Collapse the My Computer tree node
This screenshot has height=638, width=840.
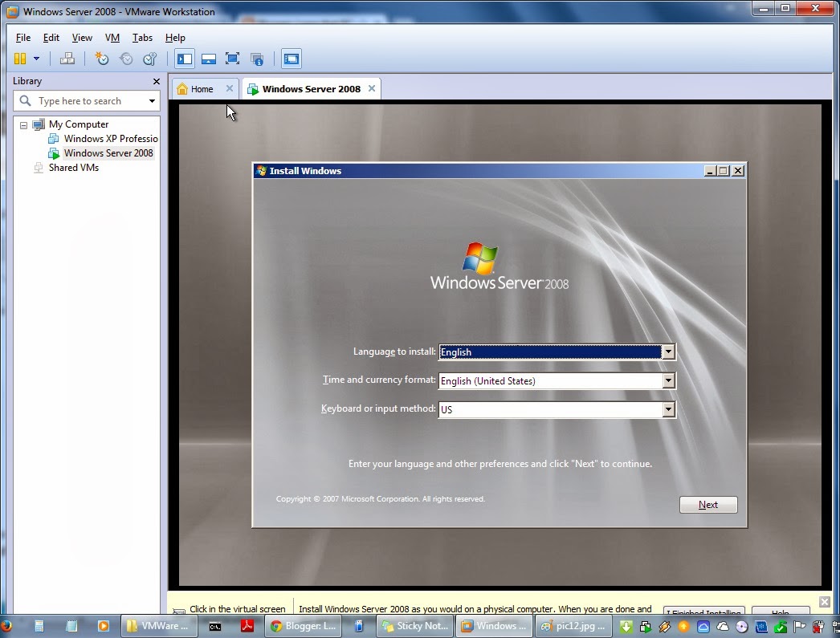coord(23,125)
